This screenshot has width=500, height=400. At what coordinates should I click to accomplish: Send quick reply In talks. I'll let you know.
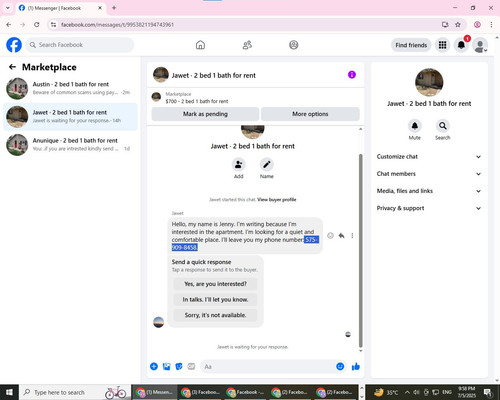pos(215,300)
